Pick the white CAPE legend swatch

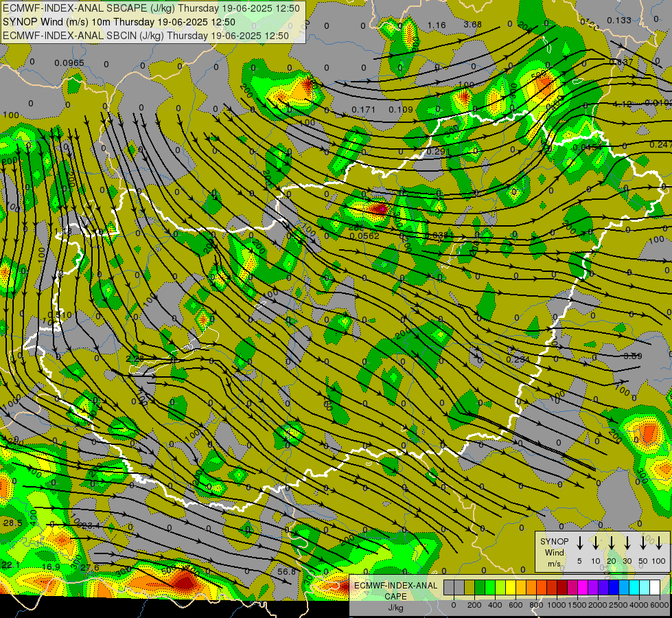[655, 587]
